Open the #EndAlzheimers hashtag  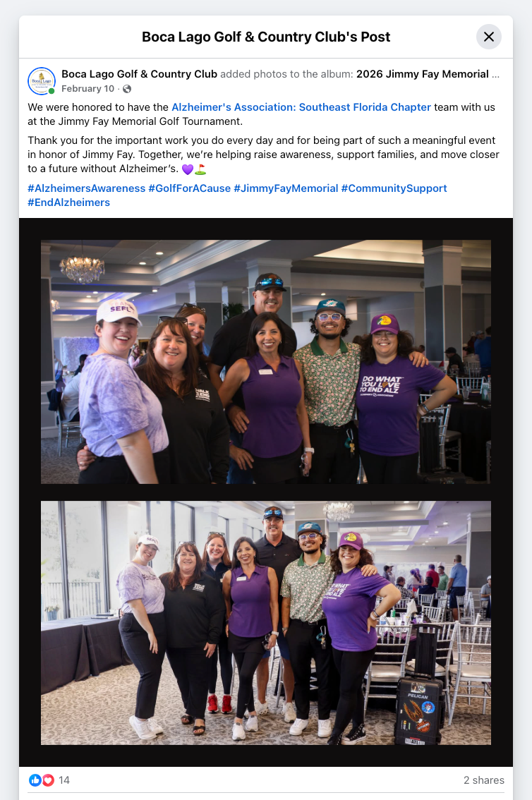pos(69,202)
